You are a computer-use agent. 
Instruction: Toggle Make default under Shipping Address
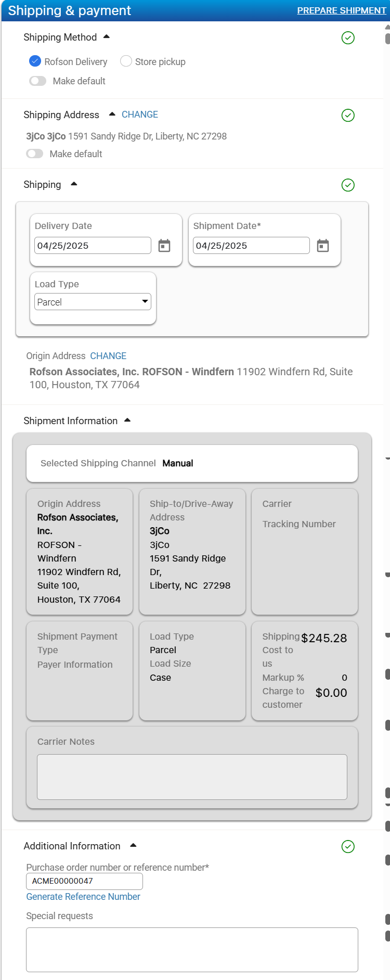[x=35, y=154]
